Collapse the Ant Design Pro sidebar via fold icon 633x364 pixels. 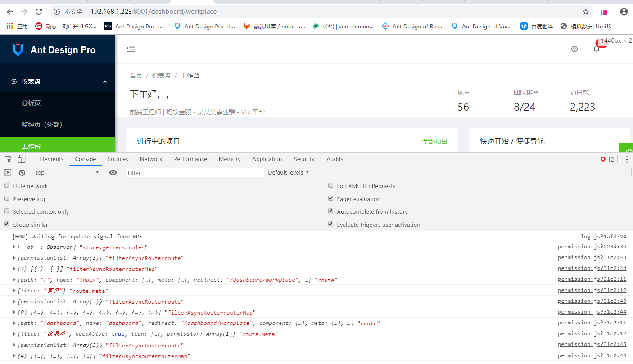[131, 48]
